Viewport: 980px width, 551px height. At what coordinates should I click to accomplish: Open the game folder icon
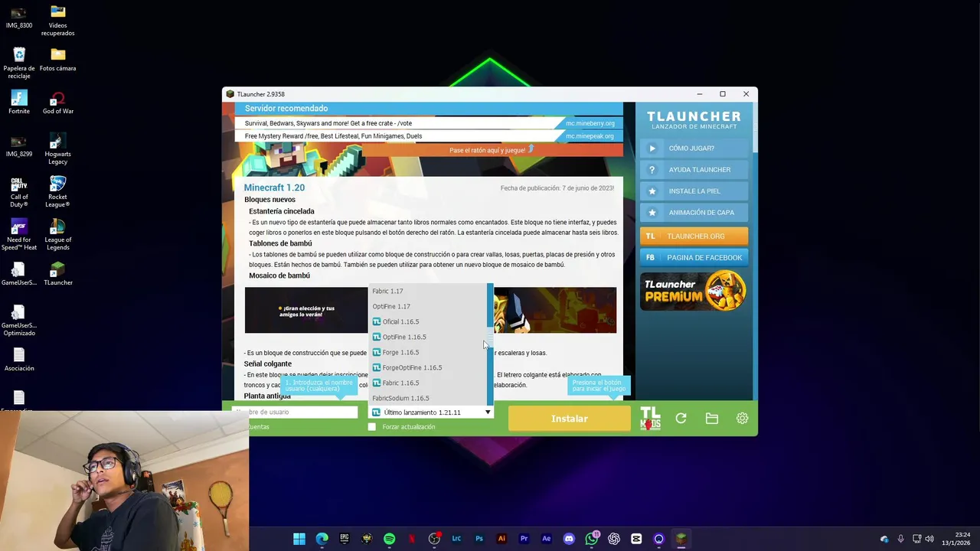click(x=712, y=418)
